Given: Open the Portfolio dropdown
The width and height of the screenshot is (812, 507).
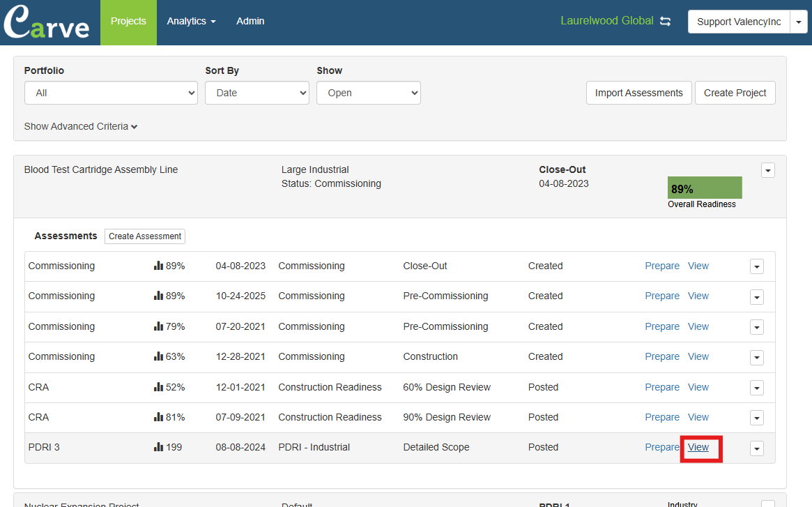Looking at the screenshot, I should (111, 93).
